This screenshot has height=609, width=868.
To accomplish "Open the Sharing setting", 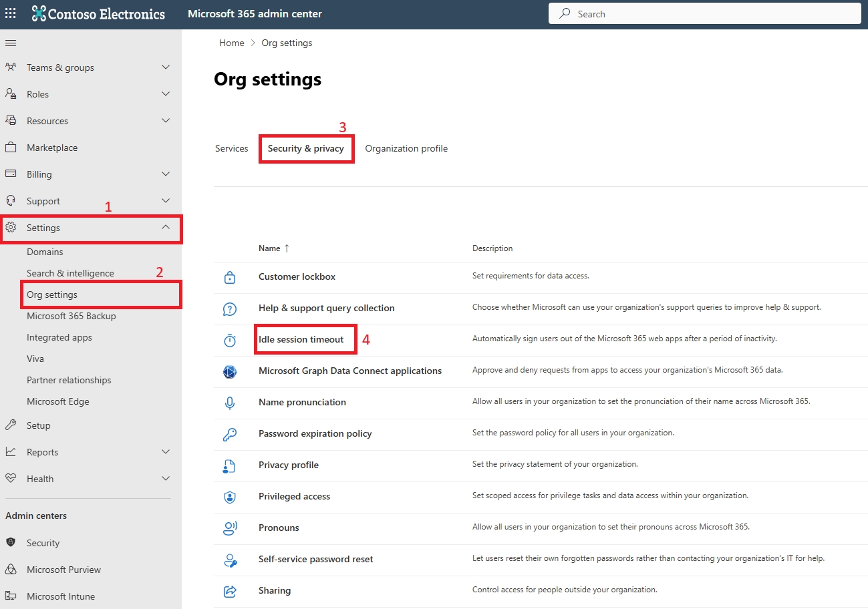I will tap(275, 590).
